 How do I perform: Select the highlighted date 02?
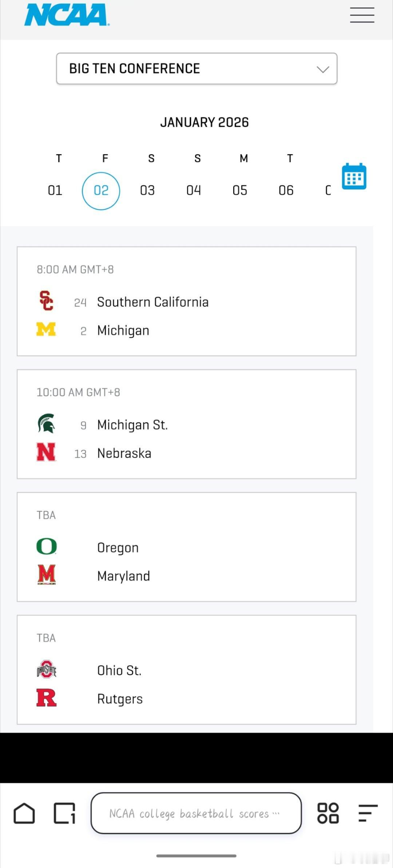(x=101, y=191)
